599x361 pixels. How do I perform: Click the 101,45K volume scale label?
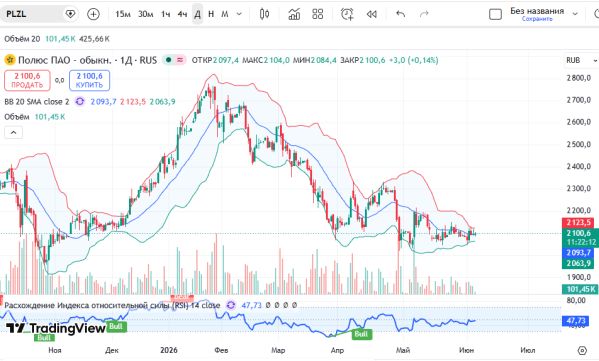point(580,289)
